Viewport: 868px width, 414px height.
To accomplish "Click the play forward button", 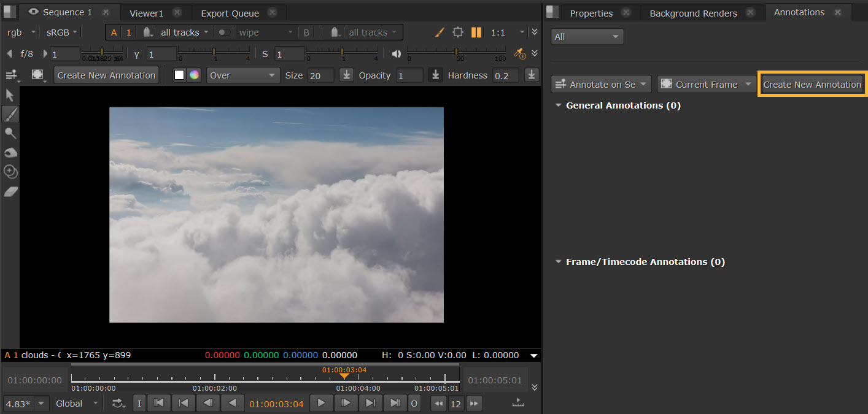I will point(321,403).
